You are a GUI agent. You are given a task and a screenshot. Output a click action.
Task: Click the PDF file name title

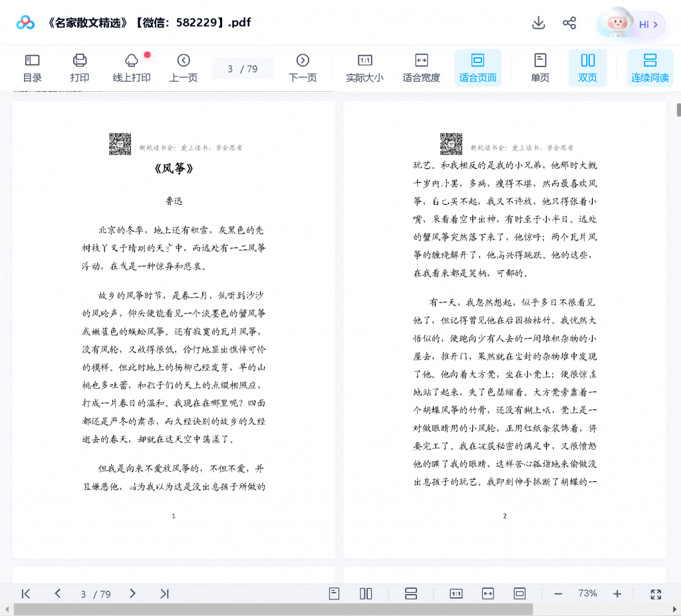click(x=148, y=23)
